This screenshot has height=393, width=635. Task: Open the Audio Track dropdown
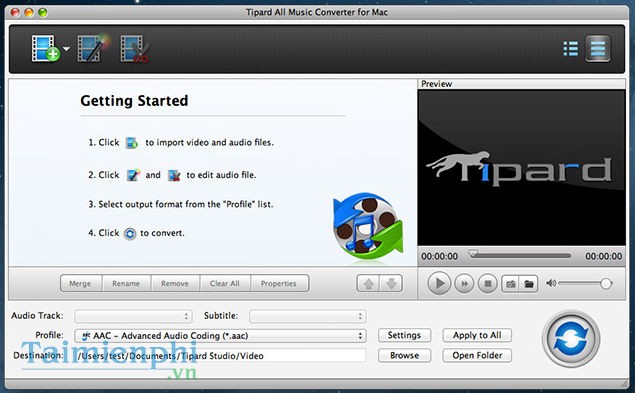(133, 316)
